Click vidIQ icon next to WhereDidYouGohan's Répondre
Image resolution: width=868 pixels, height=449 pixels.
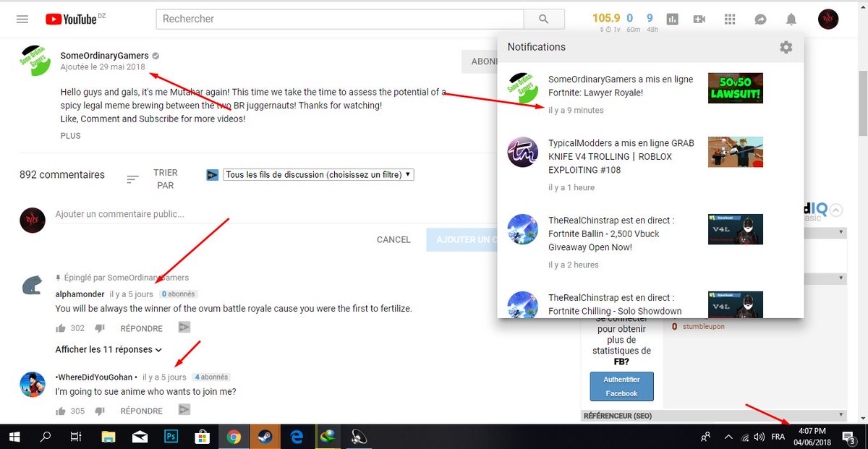(184, 410)
